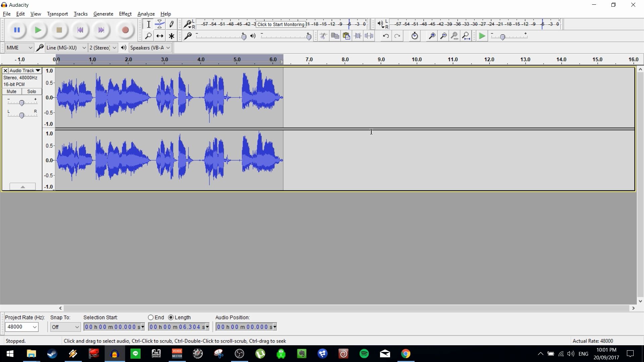The image size is (644, 362).
Task: Select the Time Shift tool
Action: pyautogui.click(x=160, y=36)
